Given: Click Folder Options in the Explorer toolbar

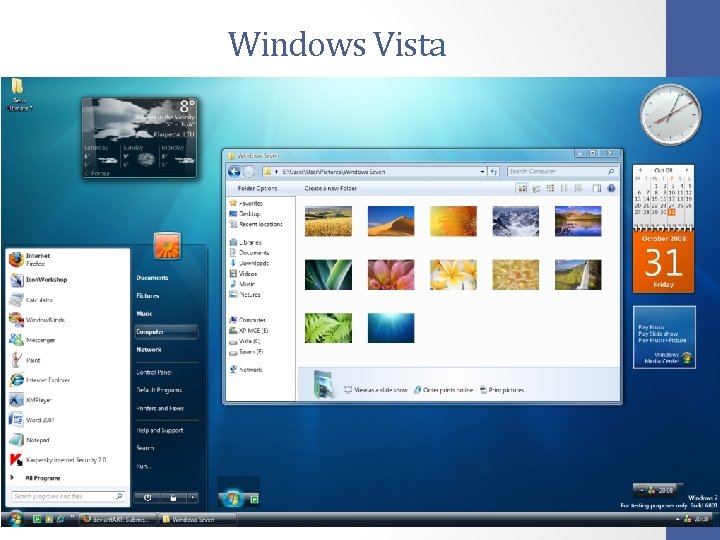Looking at the screenshot, I should pos(258,188).
